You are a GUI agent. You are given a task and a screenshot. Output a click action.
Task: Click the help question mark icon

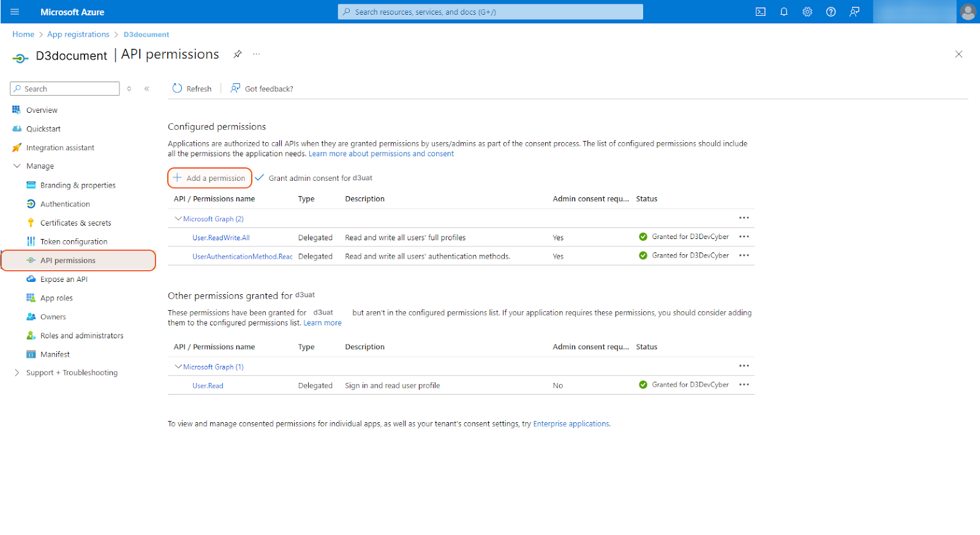(831, 12)
